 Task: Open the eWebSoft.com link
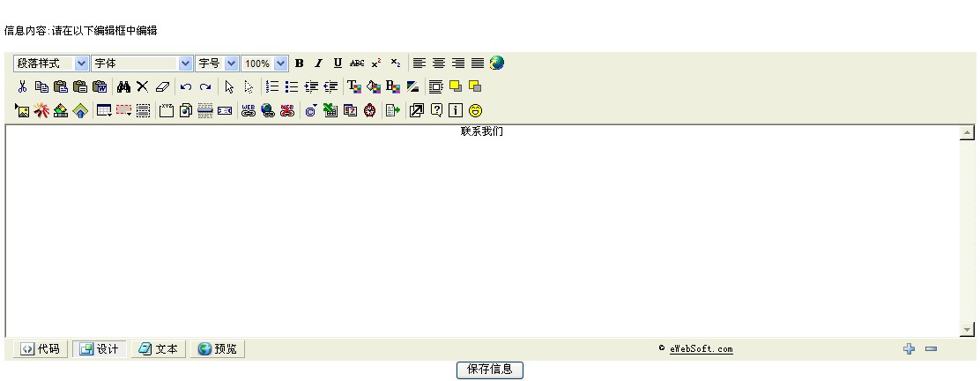(702, 349)
